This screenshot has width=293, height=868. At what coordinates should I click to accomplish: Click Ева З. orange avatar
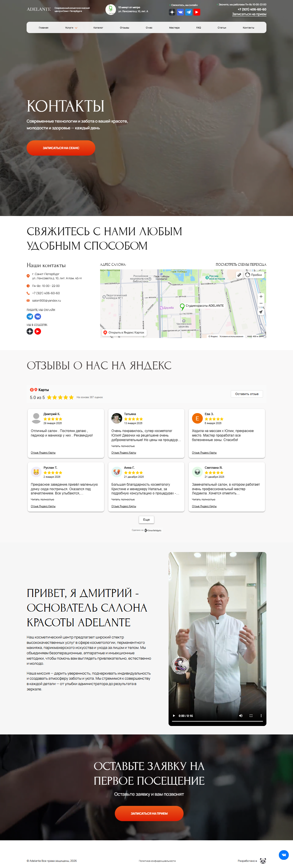coord(197,418)
